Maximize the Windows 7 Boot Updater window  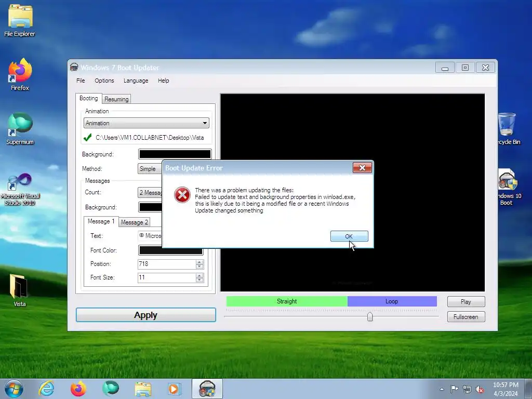tap(465, 68)
